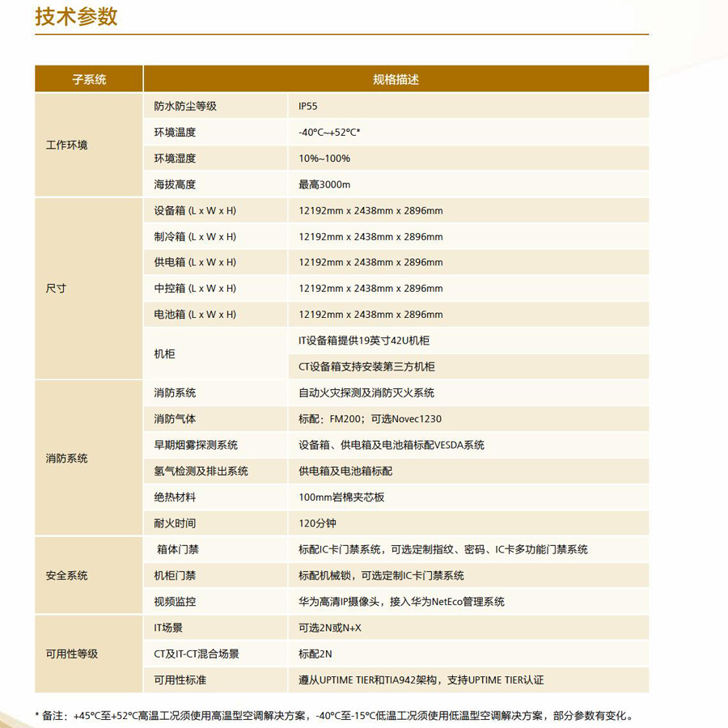The height and width of the screenshot is (728, 728).
Task: Select the 制冷箱 (L x W x H) label
Action: tap(195, 236)
